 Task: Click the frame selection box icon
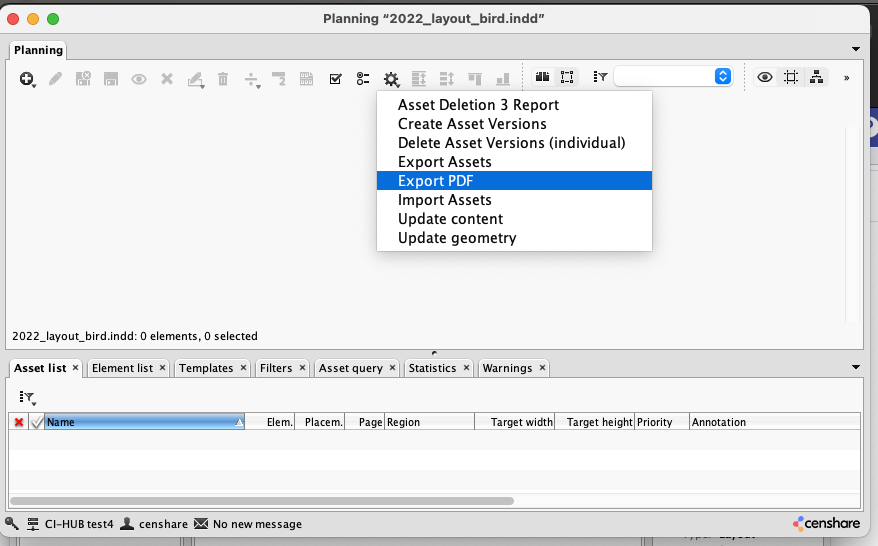(567, 77)
